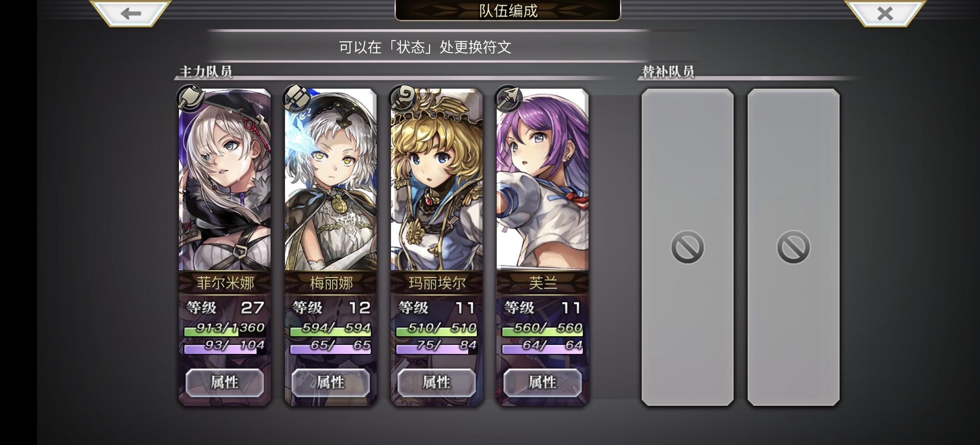Screen dimensions: 980x445
Task: Select 玛丽埃尔 character portrait
Action: coord(437,180)
